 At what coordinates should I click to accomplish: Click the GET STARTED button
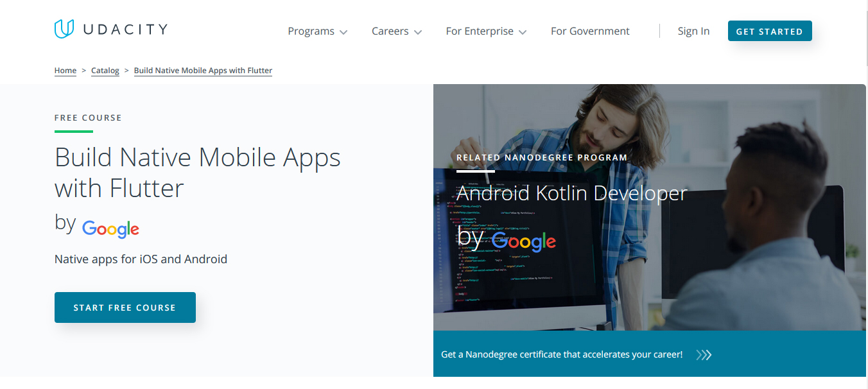770,31
